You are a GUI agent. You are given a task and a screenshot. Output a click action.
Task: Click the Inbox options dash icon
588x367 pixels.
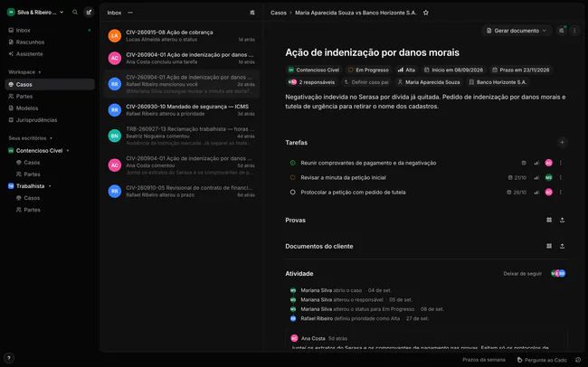(x=130, y=13)
